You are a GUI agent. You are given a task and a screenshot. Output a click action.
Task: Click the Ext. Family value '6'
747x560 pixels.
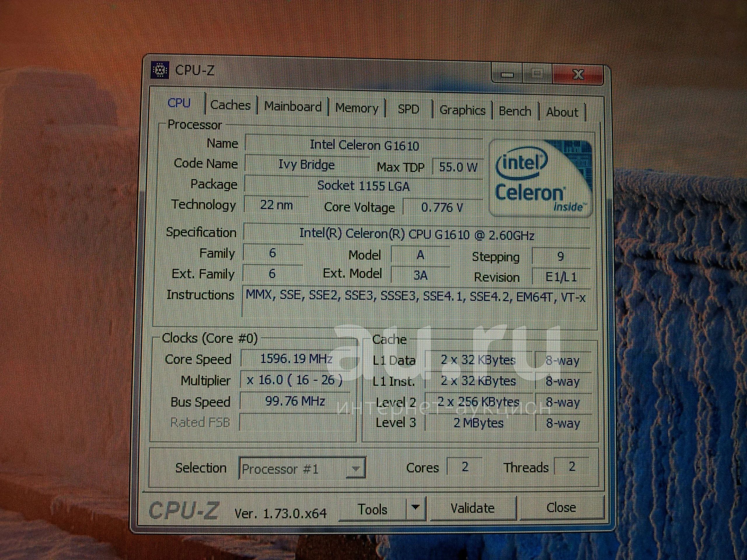tap(272, 274)
